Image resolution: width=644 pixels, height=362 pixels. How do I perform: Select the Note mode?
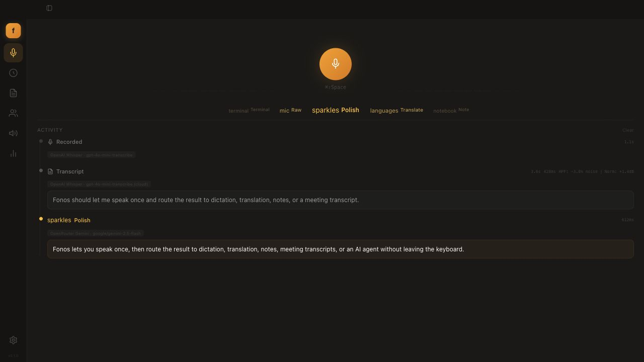click(x=451, y=110)
